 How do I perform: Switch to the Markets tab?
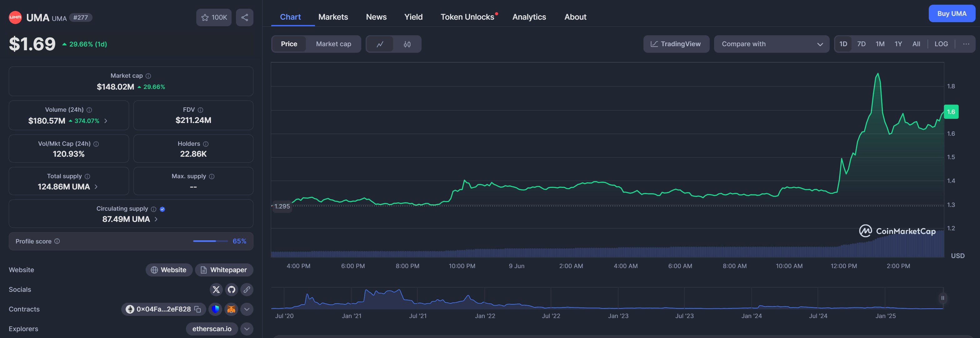click(x=333, y=17)
